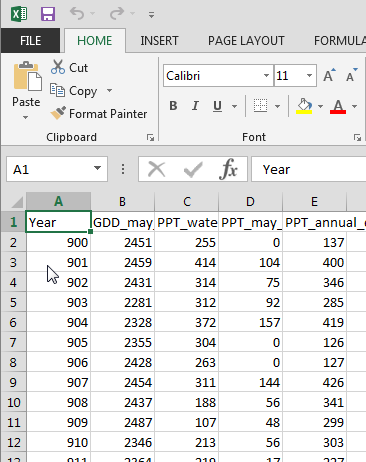The image size is (366, 462).
Task: Expand the fill color dropdown
Action: [321, 106]
